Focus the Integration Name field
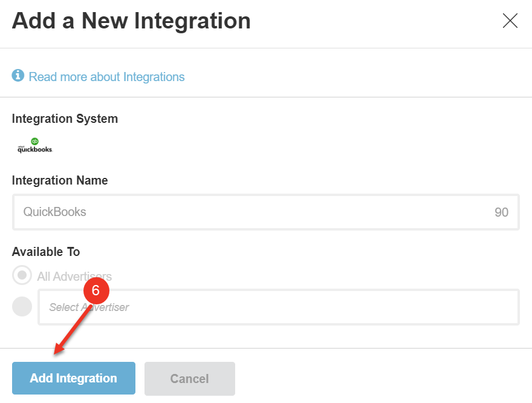Viewport: 532px width, 403px height. click(265, 212)
